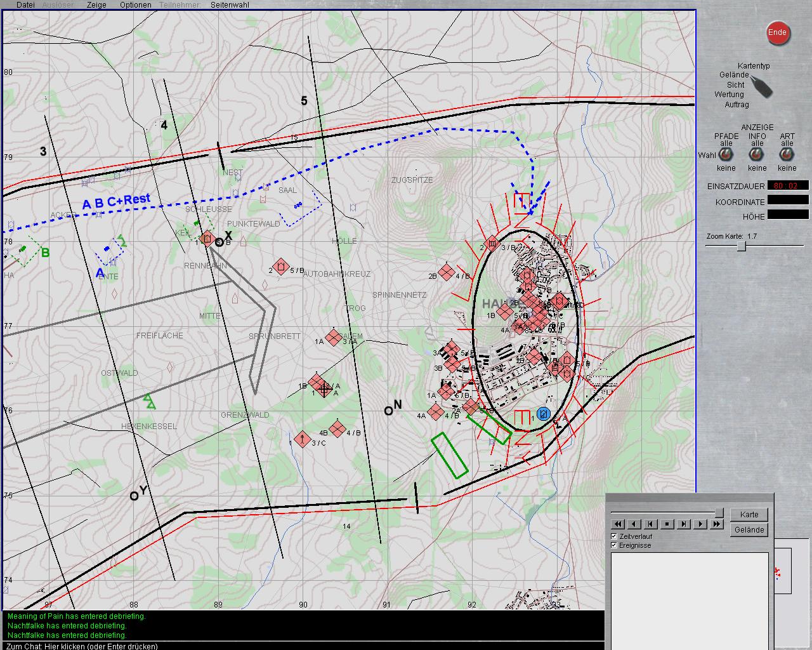The width and height of the screenshot is (812, 650).
Task: Toggle the ART display switch
Action: [x=787, y=156]
